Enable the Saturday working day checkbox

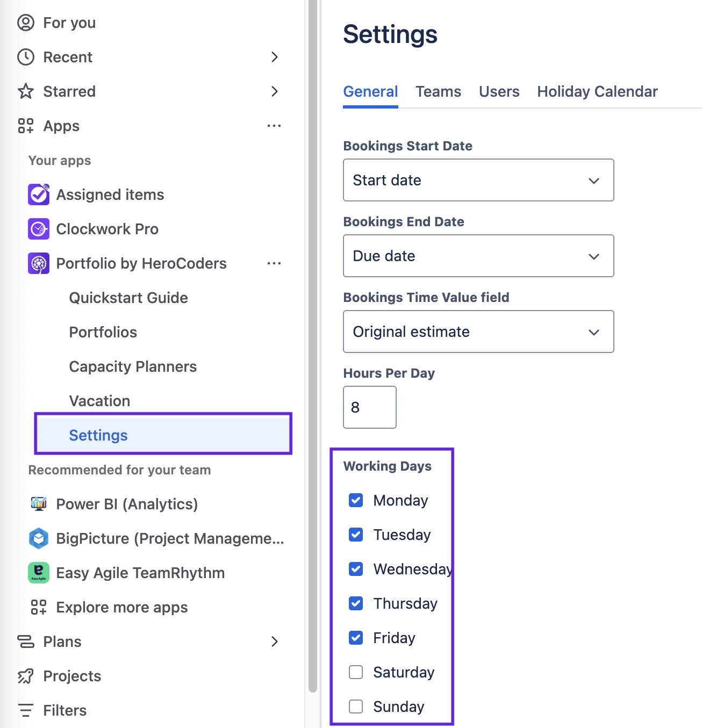[356, 672]
